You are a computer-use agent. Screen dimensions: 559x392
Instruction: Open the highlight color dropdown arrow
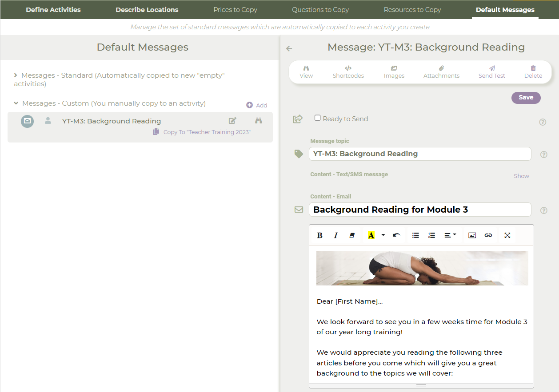(383, 235)
